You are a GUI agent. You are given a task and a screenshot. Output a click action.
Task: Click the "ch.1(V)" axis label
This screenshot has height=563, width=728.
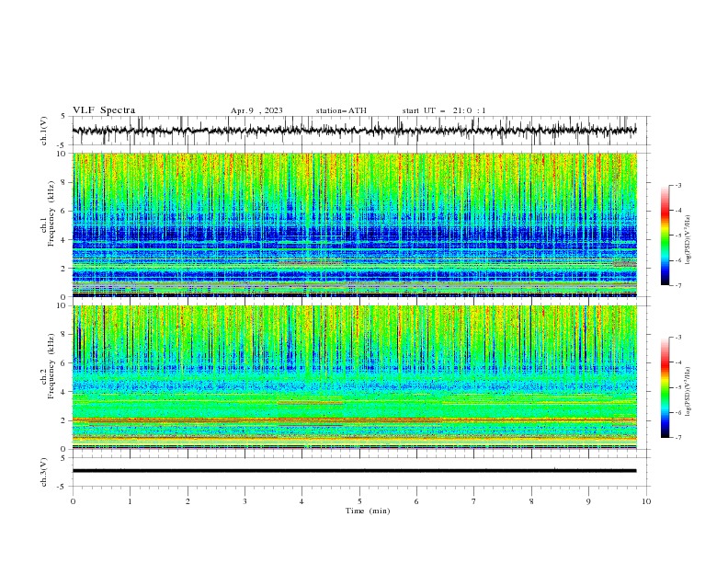click(44, 131)
